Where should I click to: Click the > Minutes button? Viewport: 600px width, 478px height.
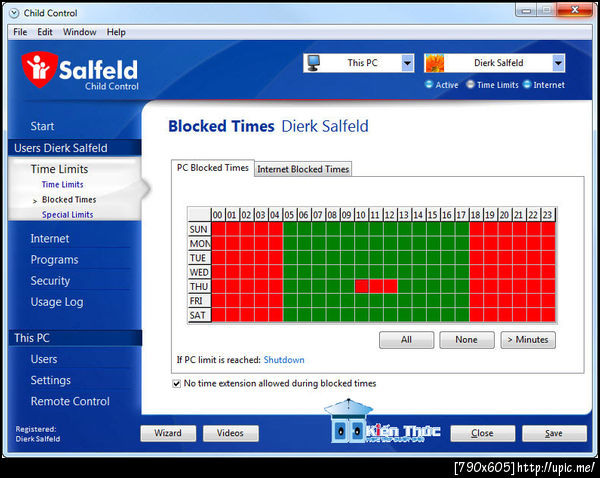tap(528, 340)
